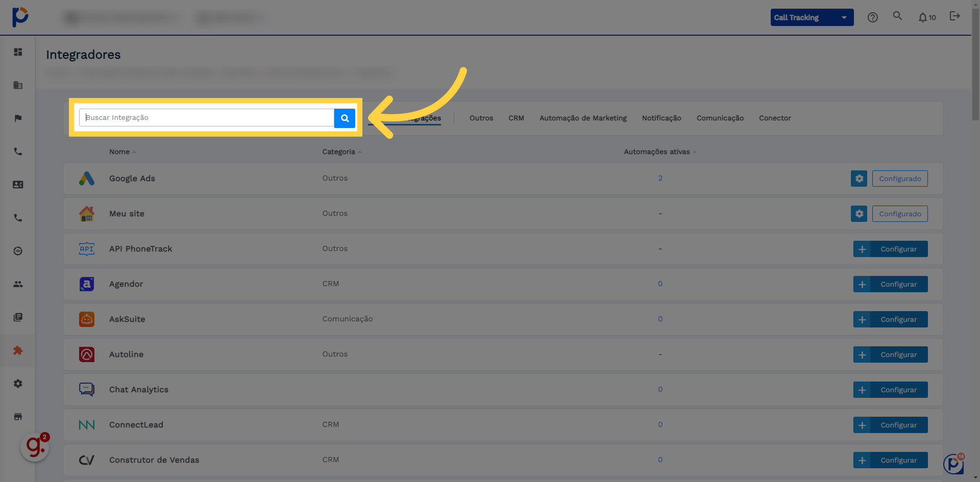Viewport: 980px width, 482px height.
Task: Open the puzzle integrations icon in sidebar
Action: [18, 350]
